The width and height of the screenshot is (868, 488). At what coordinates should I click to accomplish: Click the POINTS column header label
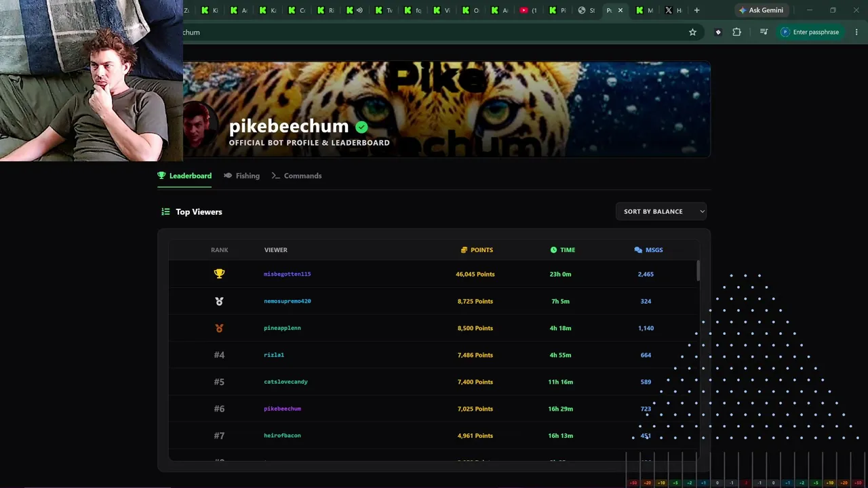click(481, 250)
